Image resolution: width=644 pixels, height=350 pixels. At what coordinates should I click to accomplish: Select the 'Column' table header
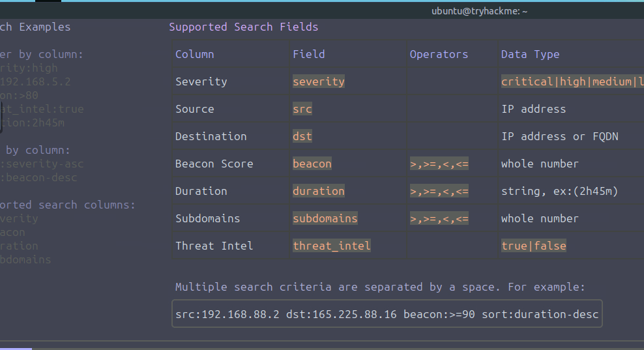[x=195, y=54]
